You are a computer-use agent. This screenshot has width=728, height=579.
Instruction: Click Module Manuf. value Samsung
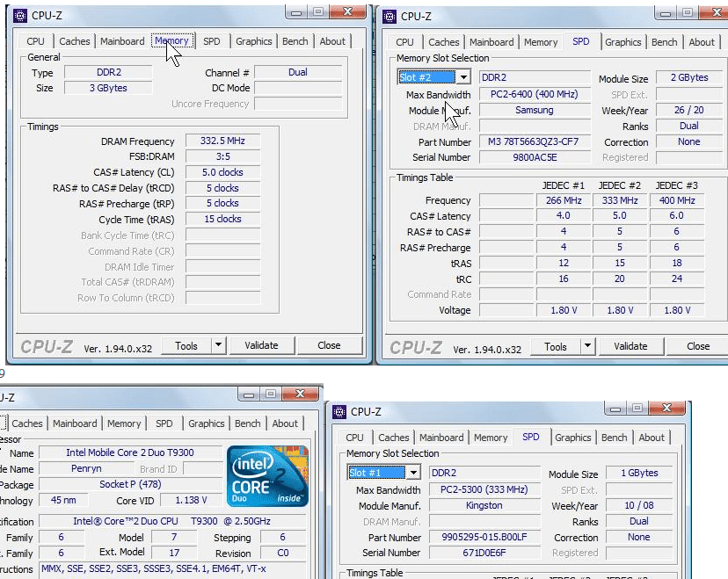535,110
